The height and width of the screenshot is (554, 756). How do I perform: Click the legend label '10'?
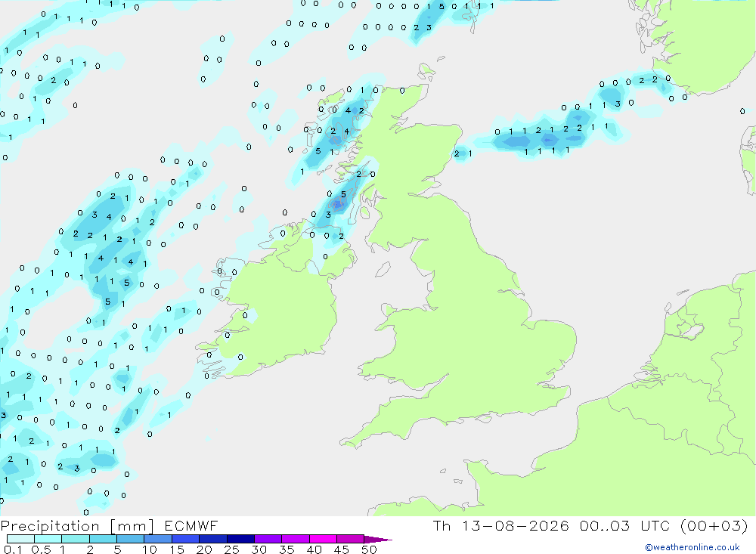coord(150,549)
